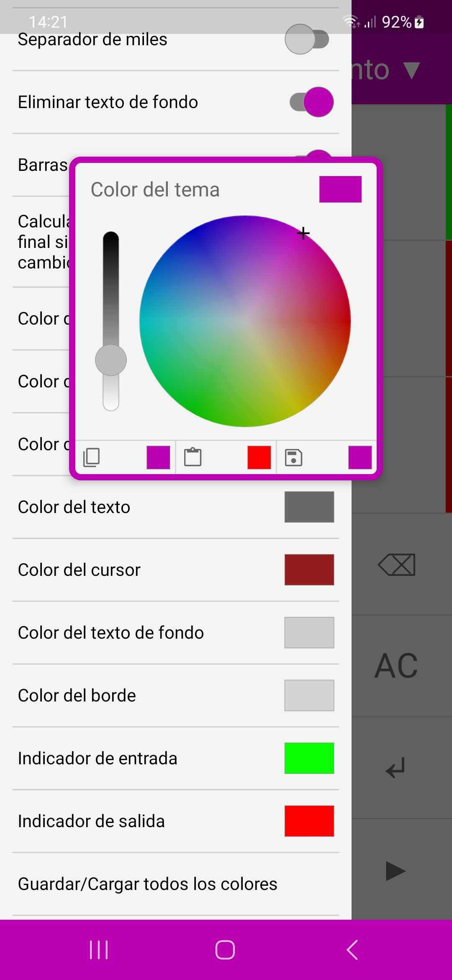Pick red pasted color swatch
Screen dimensions: 452x980
259,457
